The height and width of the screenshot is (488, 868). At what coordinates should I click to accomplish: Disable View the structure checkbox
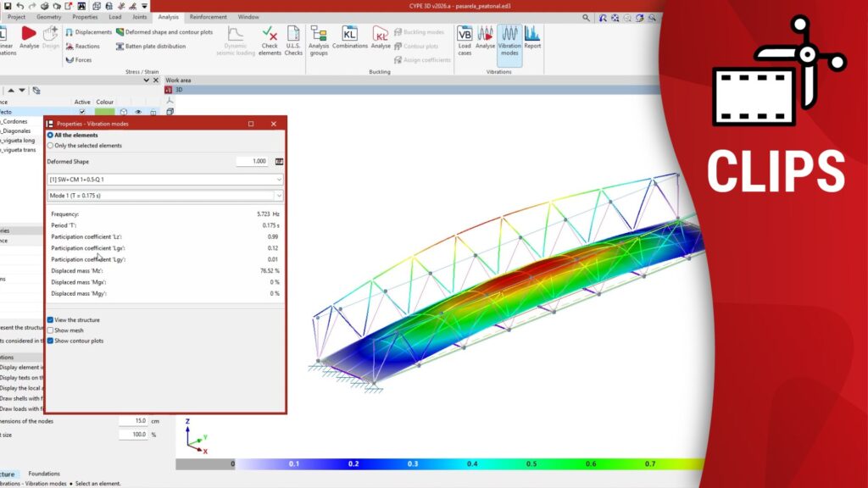tap(51, 320)
